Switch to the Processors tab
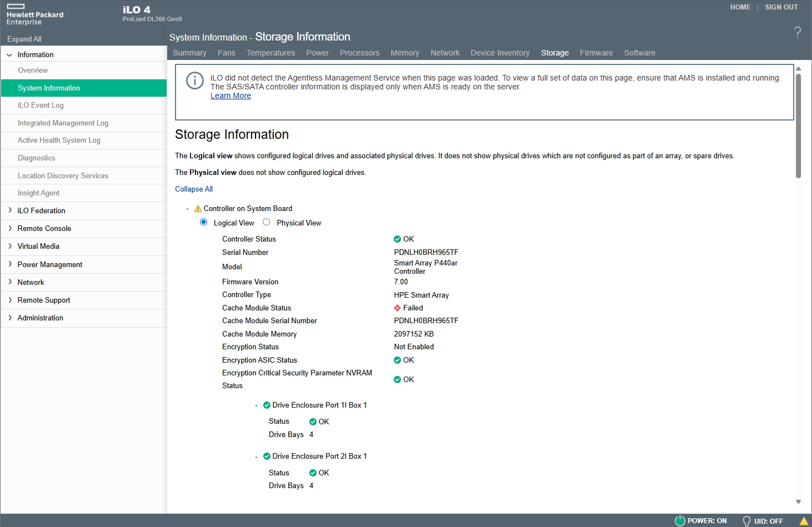 (x=360, y=53)
